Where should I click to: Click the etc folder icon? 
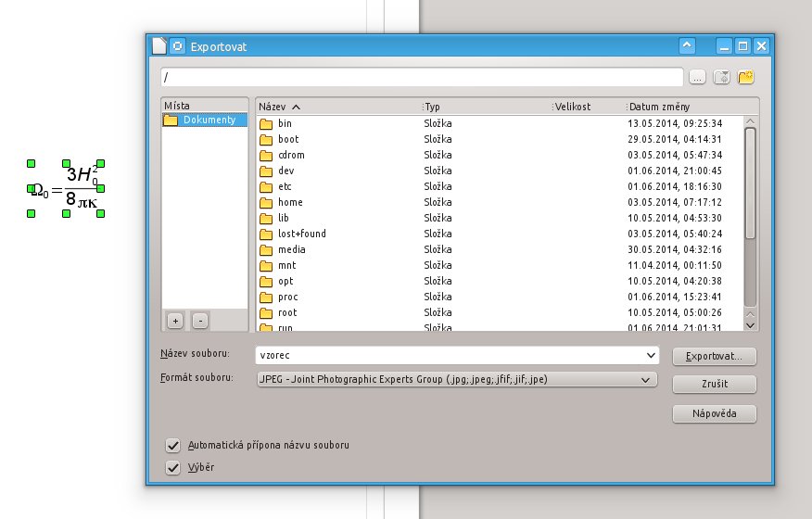(266, 186)
